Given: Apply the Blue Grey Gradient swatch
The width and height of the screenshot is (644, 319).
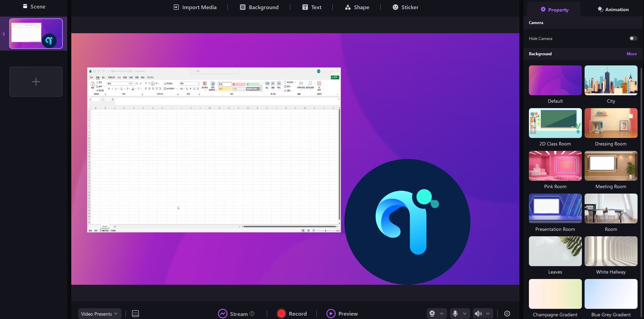Looking at the screenshot, I should (x=611, y=294).
